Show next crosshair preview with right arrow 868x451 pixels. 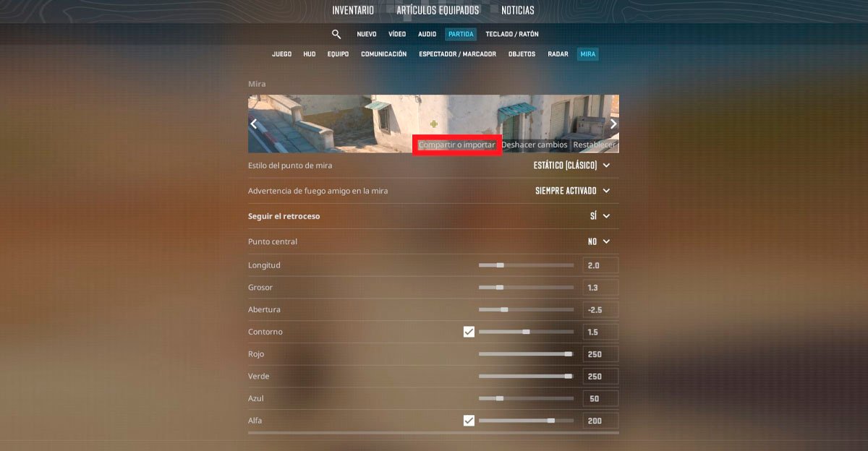(x=613, y=124)
